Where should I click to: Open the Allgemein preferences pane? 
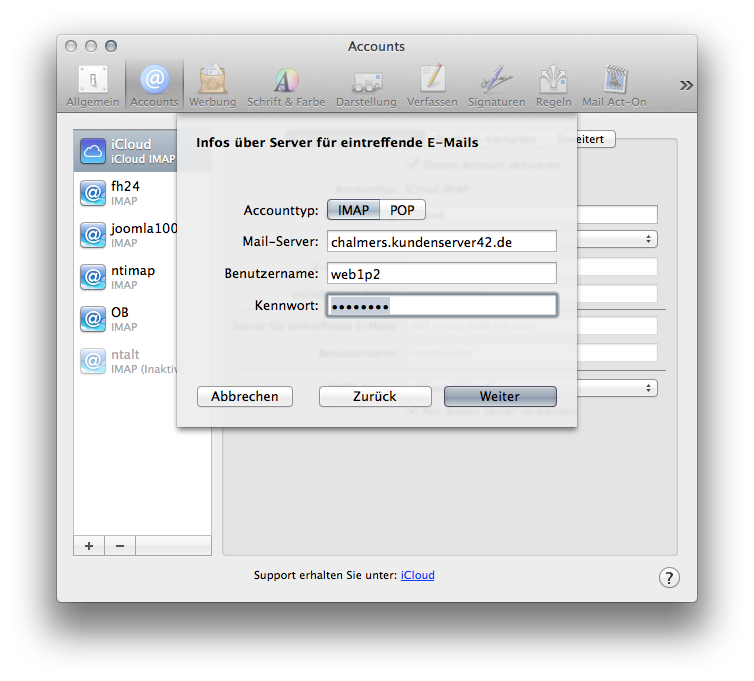pos(92,85)
